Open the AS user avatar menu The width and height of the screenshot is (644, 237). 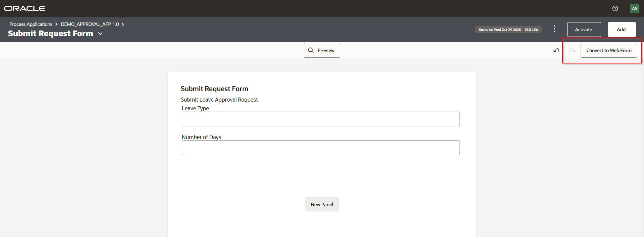(x=634, y=8)
